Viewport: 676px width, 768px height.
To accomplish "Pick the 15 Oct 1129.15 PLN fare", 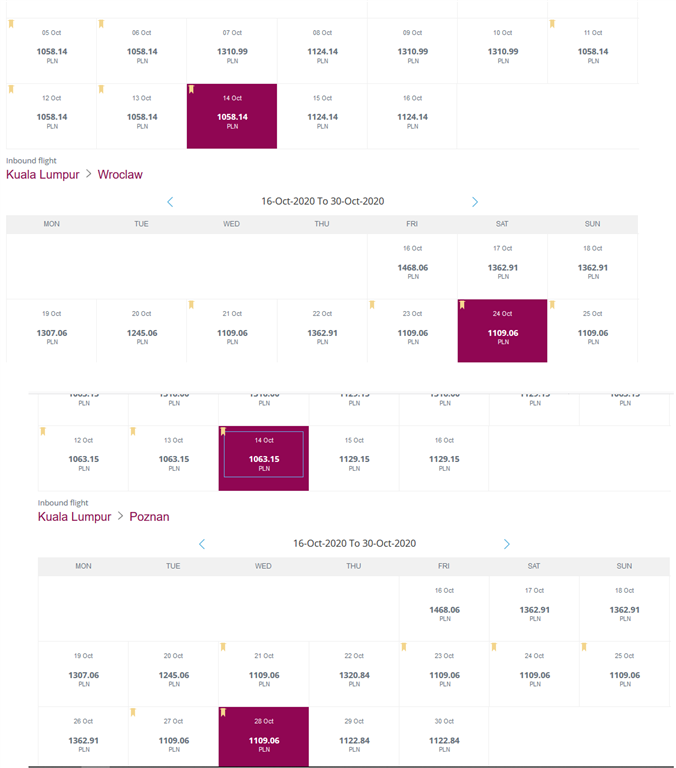I will 354,458.
